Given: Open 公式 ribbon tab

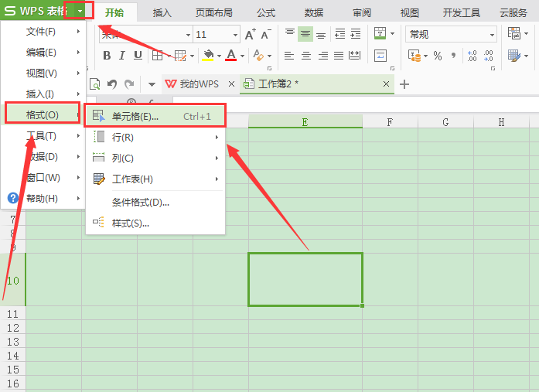Looking at the screenshot, I should click(x=266, y=13).
